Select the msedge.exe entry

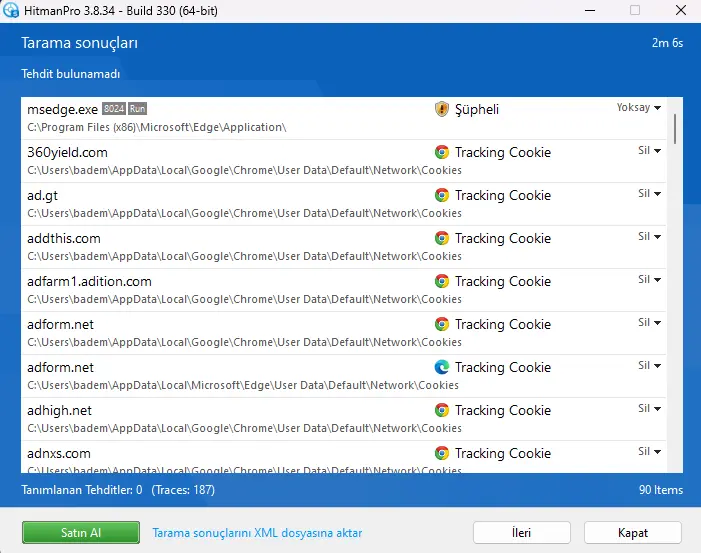coord(343,118)
